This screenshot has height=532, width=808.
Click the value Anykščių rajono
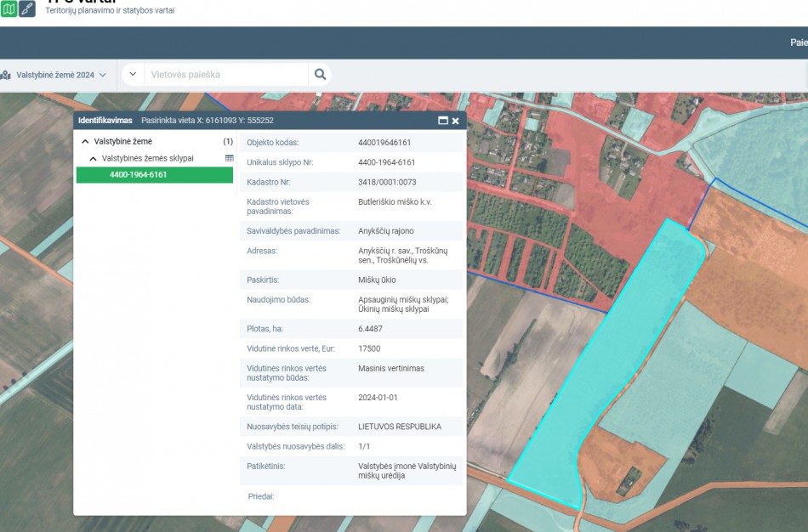[x=386, y=231]
